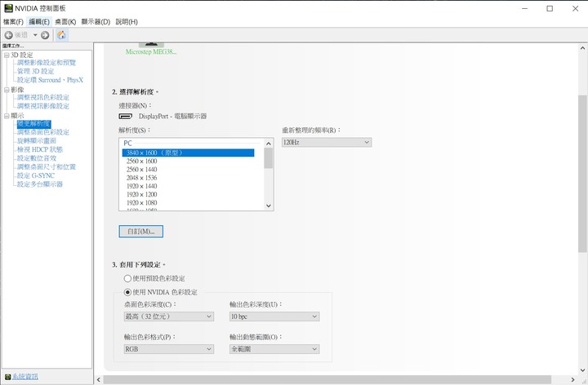Click the Home icon in toolbar

[61, 35]
